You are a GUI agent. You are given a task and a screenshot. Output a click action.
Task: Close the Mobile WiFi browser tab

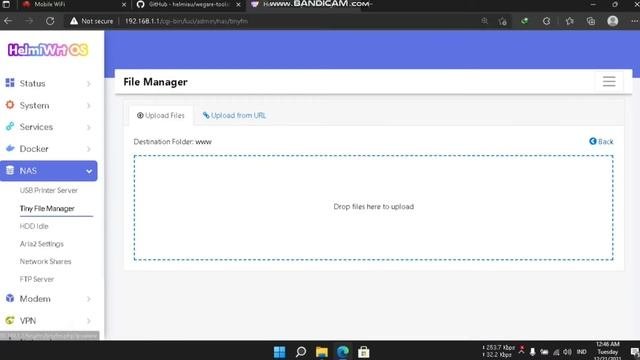tap(124, 4)
